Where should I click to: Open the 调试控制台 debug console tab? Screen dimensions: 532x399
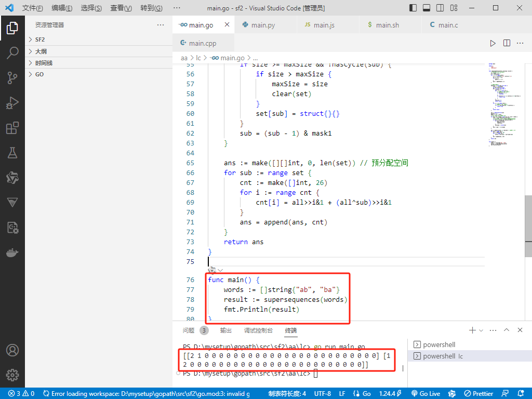[x=258, y=330]
